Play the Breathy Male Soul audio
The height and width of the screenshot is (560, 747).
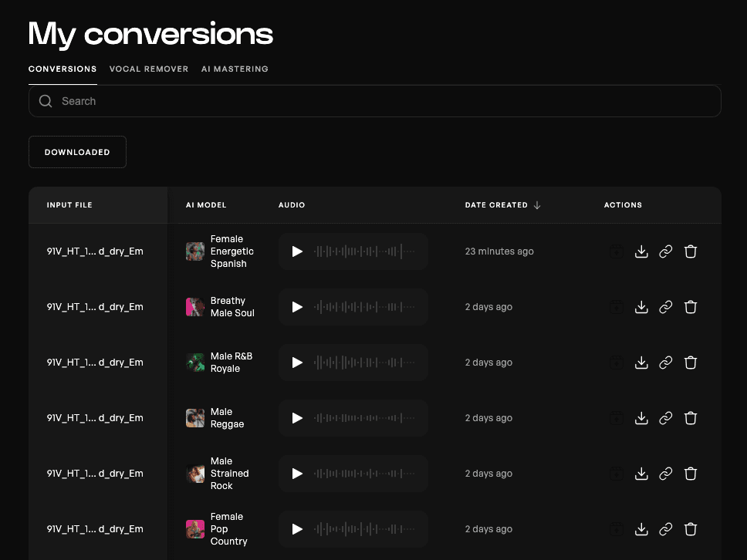pos(297,307)
